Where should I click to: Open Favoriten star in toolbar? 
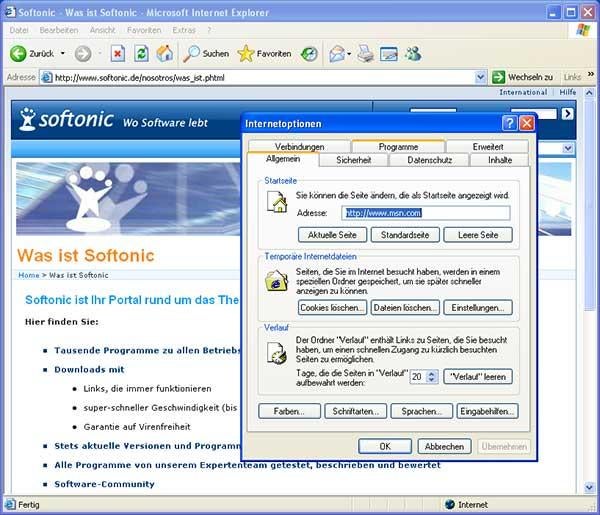click(x=264, y=54)
